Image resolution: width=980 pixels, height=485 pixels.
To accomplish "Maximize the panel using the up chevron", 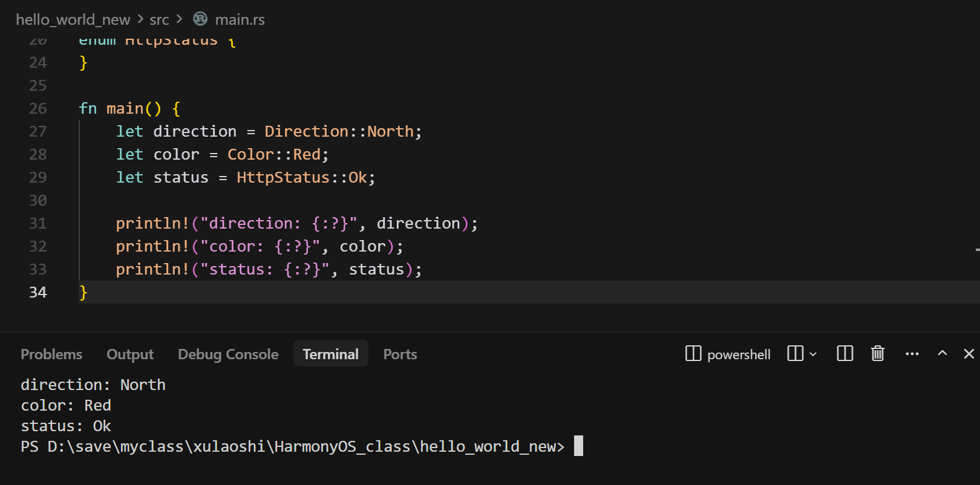I will (942, 353).
